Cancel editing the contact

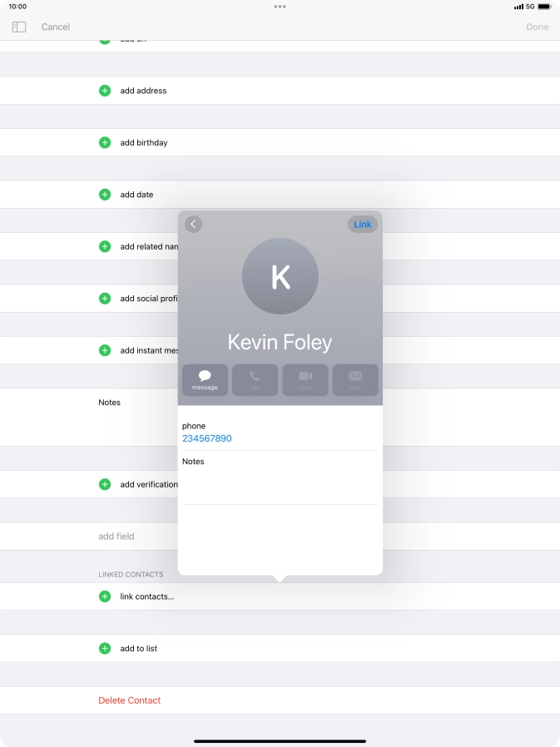pyautogui.click(x=56, y=27)
